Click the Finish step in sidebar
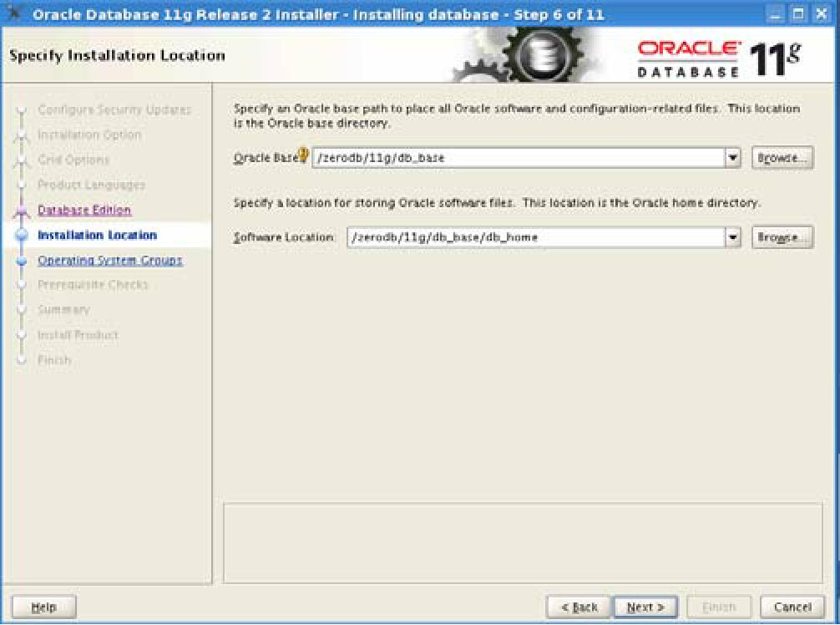 (54, 359)
